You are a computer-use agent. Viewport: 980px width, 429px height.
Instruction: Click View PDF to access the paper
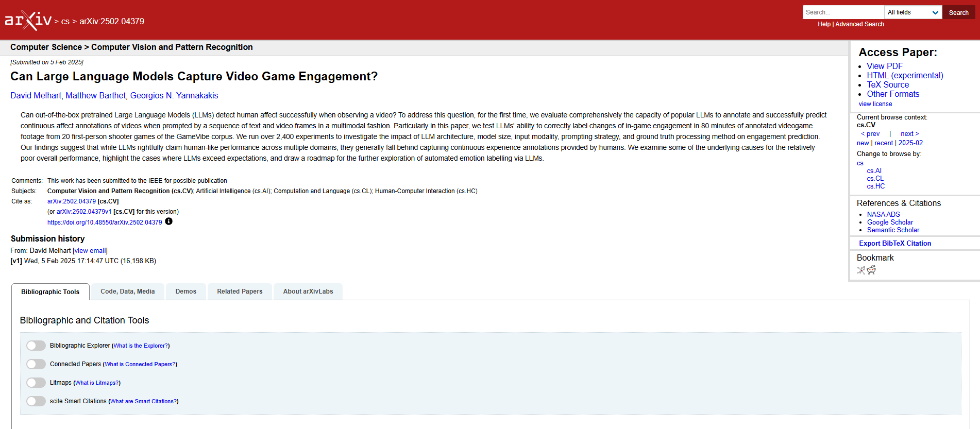(885, 66)
